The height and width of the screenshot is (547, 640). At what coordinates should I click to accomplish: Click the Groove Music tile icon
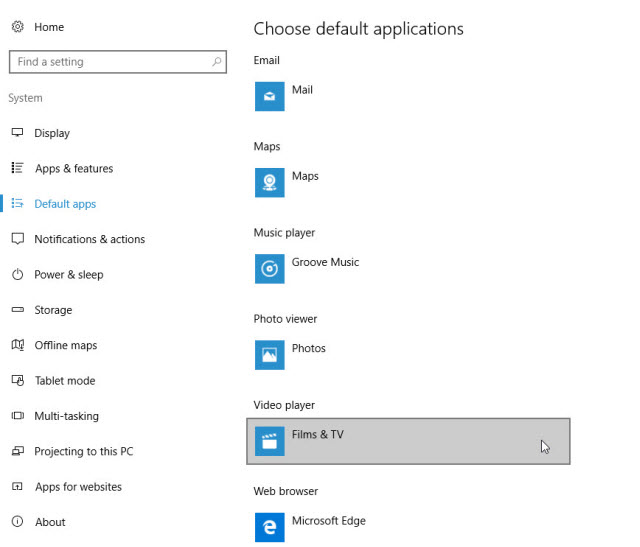click(x=270, y=269)
